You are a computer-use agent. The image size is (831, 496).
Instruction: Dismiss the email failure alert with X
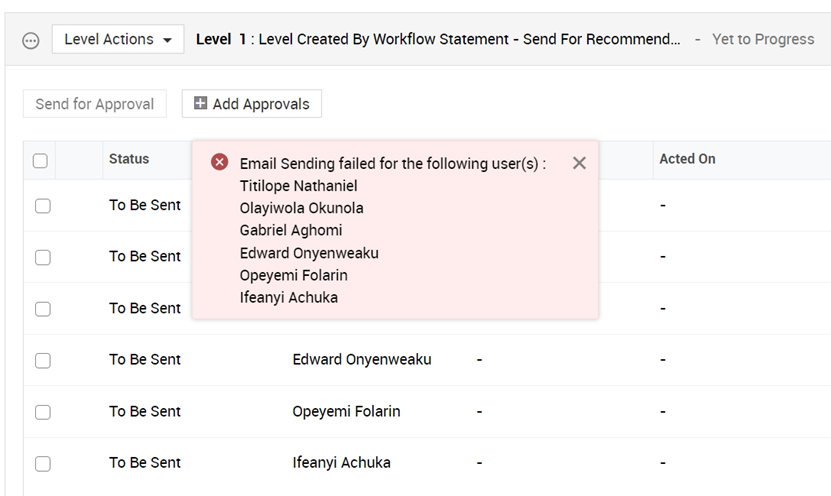579,163
